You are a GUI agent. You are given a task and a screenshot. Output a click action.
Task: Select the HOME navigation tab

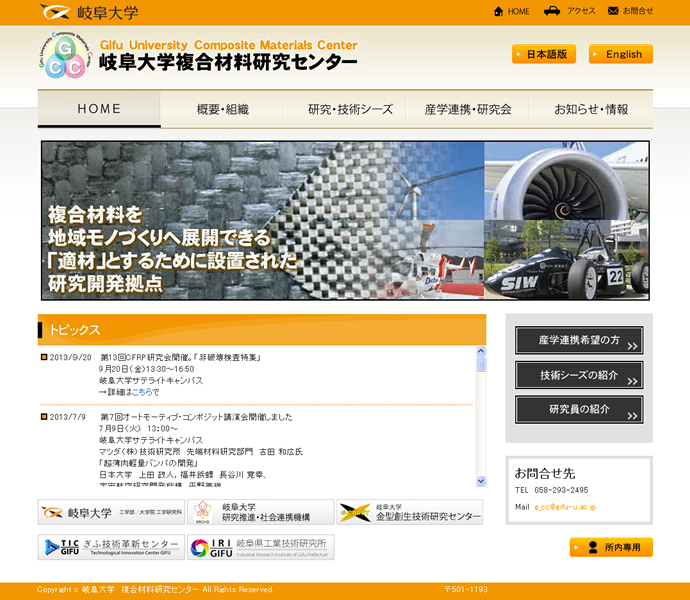pyautogui.click(x=99, y=109)
